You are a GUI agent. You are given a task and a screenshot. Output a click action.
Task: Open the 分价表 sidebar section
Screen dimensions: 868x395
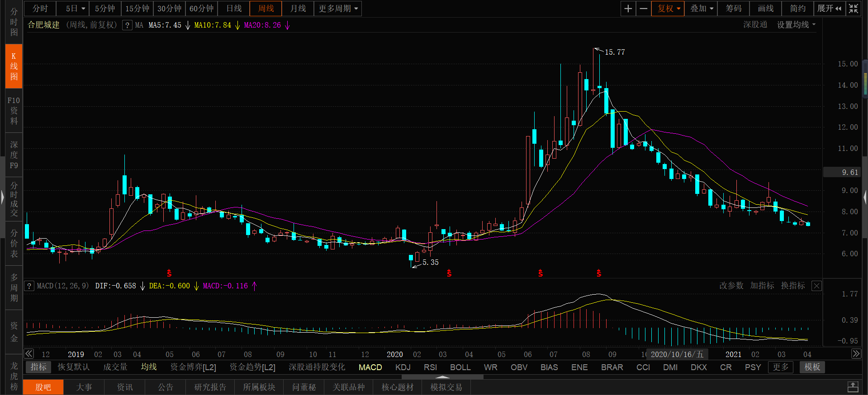click(14, 244)
